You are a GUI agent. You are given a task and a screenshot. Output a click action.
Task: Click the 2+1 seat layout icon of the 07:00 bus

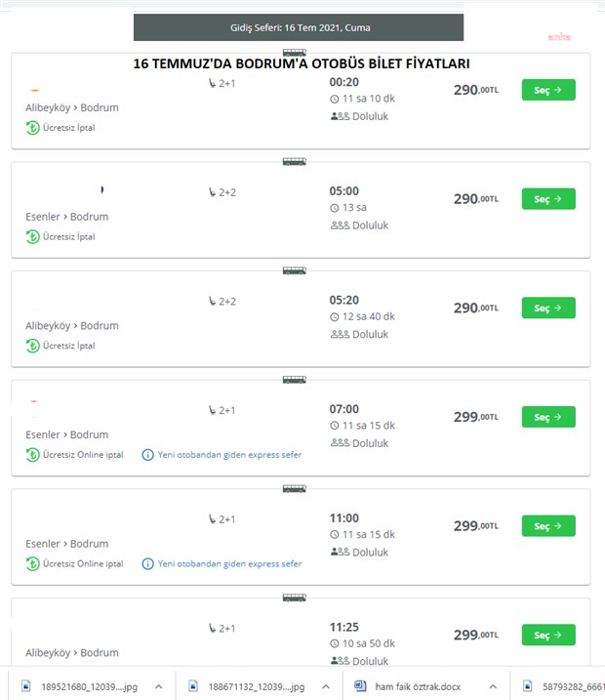[x=213, y=410]
